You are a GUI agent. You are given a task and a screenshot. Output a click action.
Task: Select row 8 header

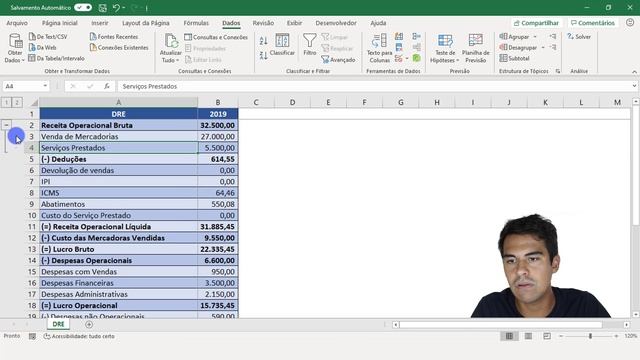[x=31, y=193]
